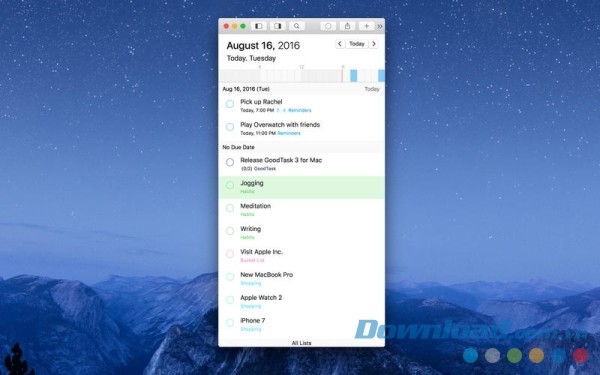Screen dimensions: 600x375
Task: Toggle the left sidebar panel icon
Action: [x=259, y=26]
